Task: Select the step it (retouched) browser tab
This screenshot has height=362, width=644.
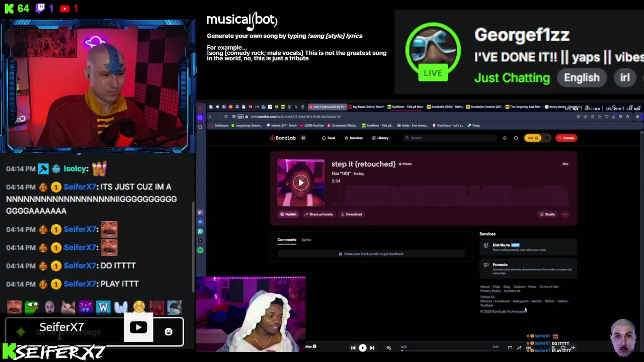Action: (327, 107)
